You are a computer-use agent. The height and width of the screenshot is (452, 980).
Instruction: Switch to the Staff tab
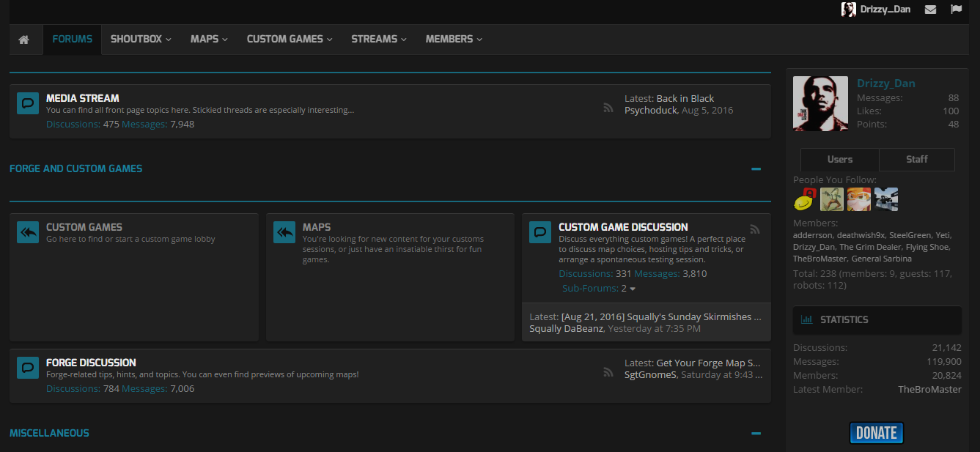(x=916, y=159)
